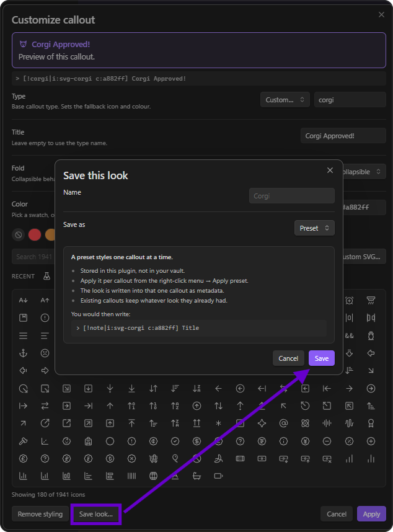393x532 pixels.
Task: Pick the badge plus icon
Action: click(x=371, y=441)
